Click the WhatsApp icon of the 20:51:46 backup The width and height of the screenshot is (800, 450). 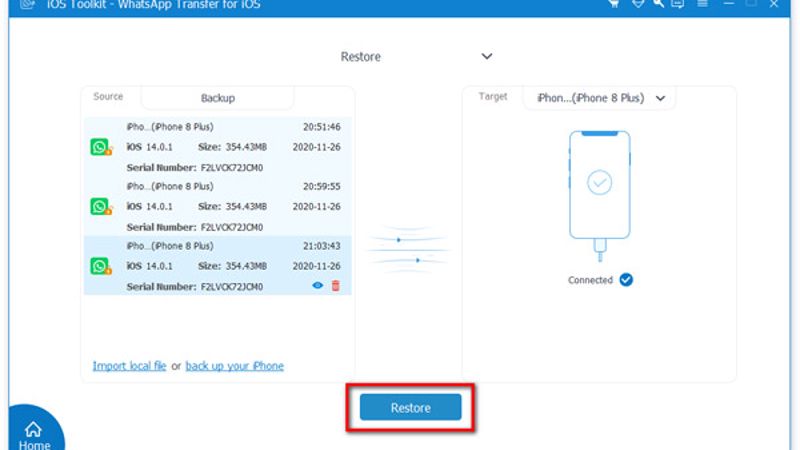pyautogui.click(x=101, y=147)
